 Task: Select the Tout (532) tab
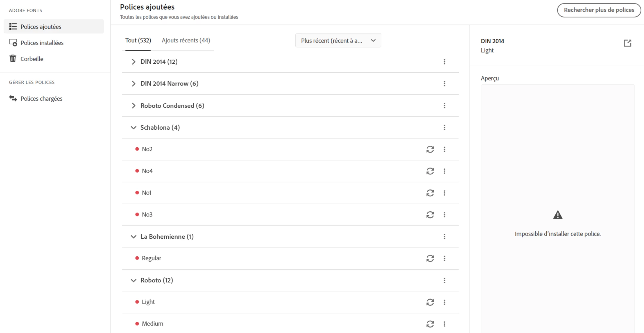[x=138, y=40]
